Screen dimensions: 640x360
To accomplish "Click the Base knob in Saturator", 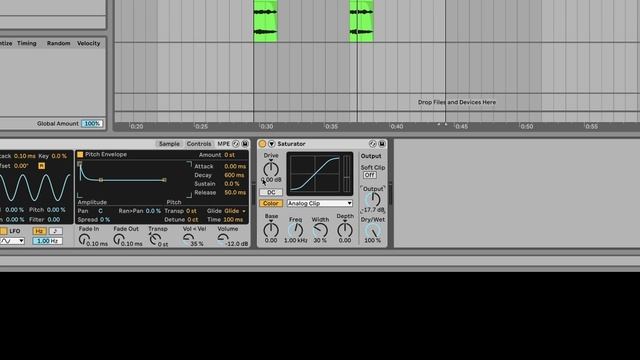I will point(271,230).
